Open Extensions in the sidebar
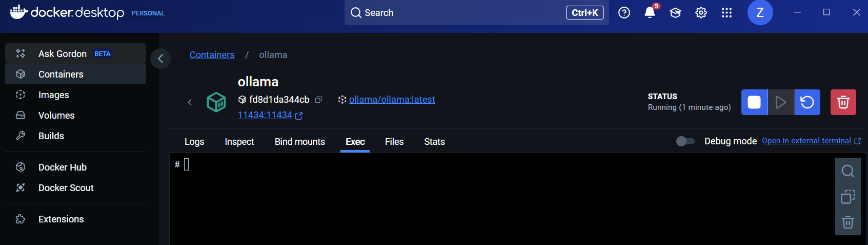The image size is (868, 245). pyautogui.click(x=75, y=219)
